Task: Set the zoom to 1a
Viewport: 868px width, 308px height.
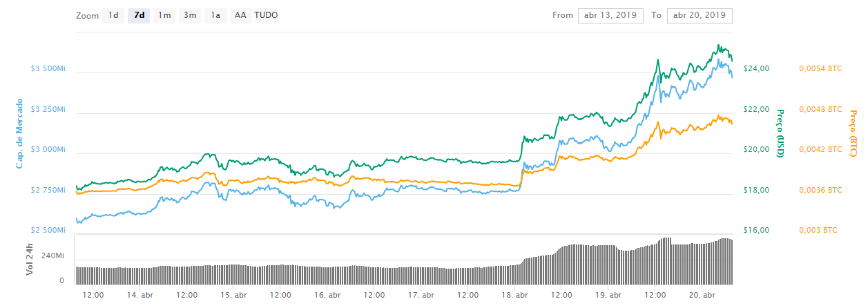Action: click(215, 15)
